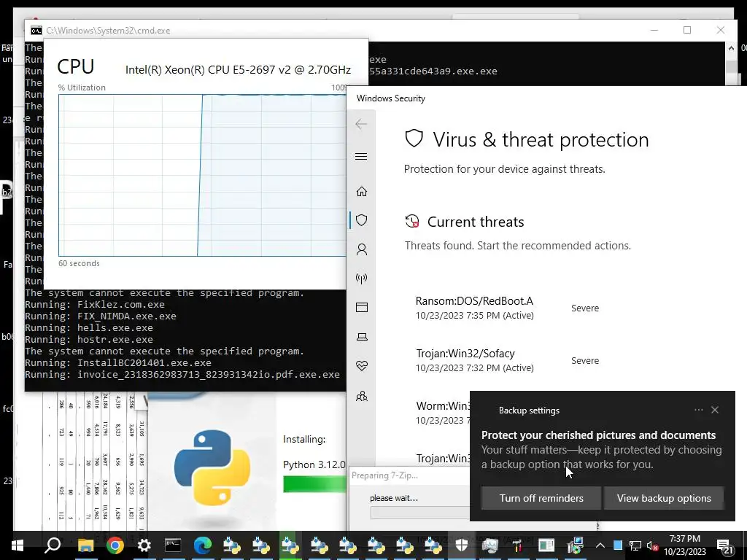
Task: Click the 'Running: FixKlez.com.exe' line
Action: coord(95,305)
